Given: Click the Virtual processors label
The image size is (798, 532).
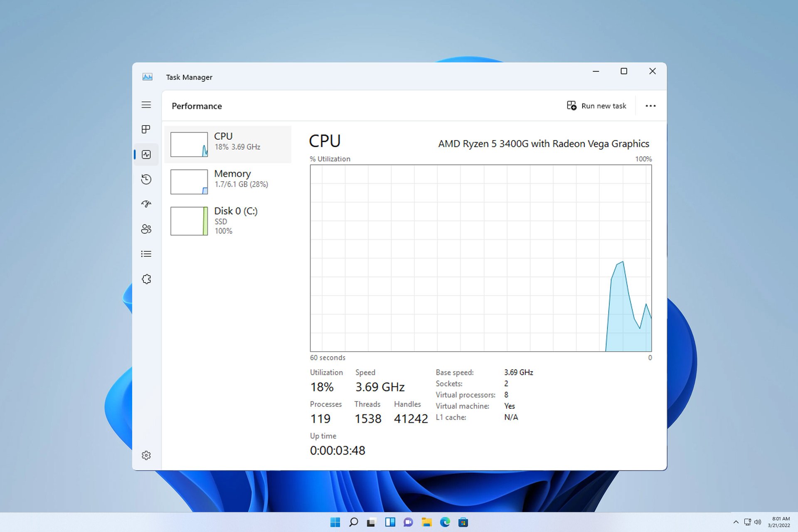Looking at the screenshot, I should click(x=465, y=395).
